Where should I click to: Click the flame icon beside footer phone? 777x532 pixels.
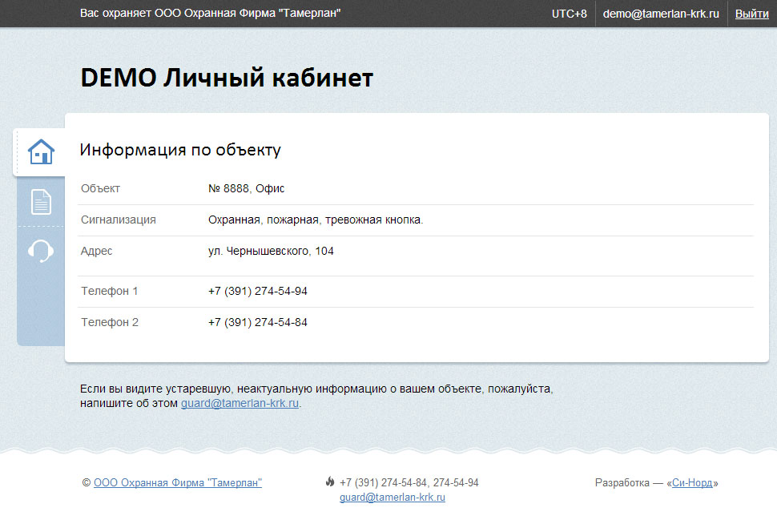coord(330,482)
